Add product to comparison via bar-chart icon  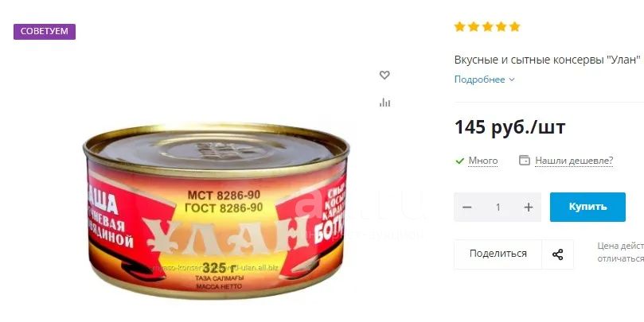coord(384,102)
